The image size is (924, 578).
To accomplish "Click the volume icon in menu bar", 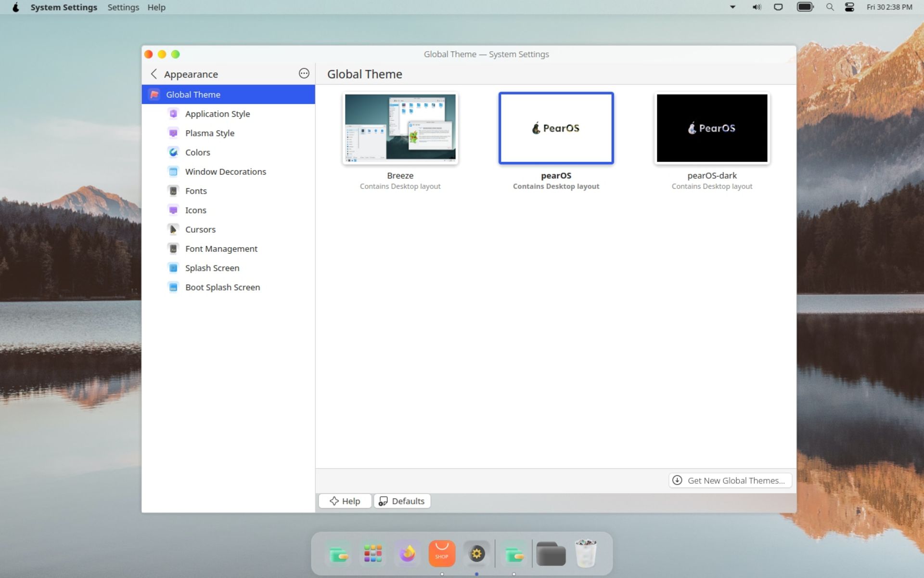I will [757, 7].
